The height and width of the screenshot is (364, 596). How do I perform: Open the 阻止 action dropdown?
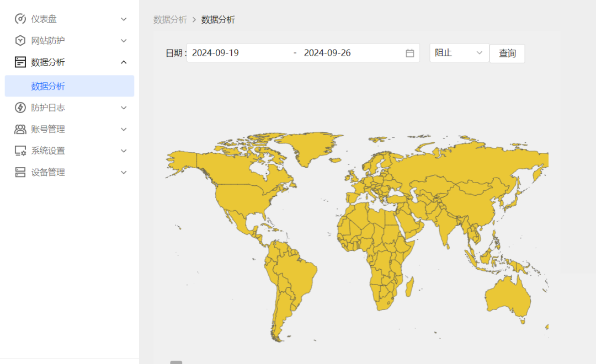coord(459,53)
